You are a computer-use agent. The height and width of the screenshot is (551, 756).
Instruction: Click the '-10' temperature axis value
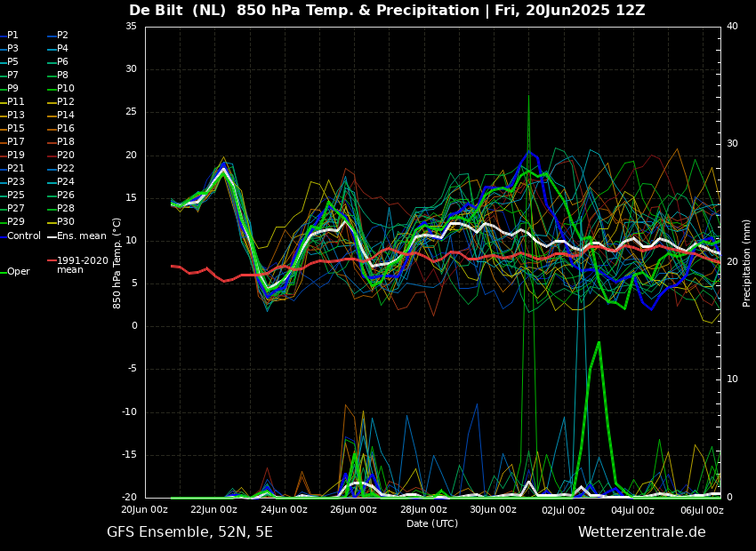[x=130, y=412]
